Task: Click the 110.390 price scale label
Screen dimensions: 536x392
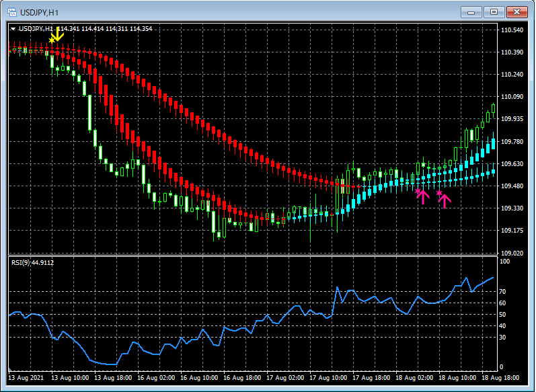Action: click(512, 52)
